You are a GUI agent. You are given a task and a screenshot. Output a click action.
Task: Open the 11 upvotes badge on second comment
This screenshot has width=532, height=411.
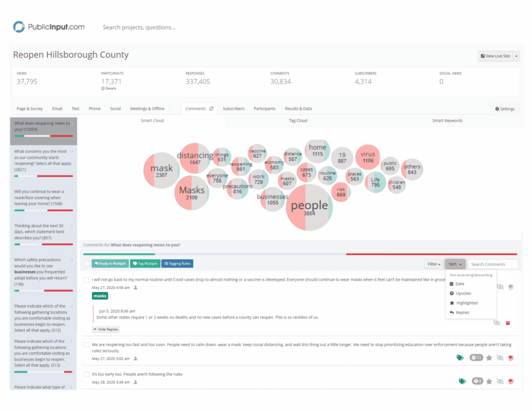pyautogui.click(x=476, y=358)
